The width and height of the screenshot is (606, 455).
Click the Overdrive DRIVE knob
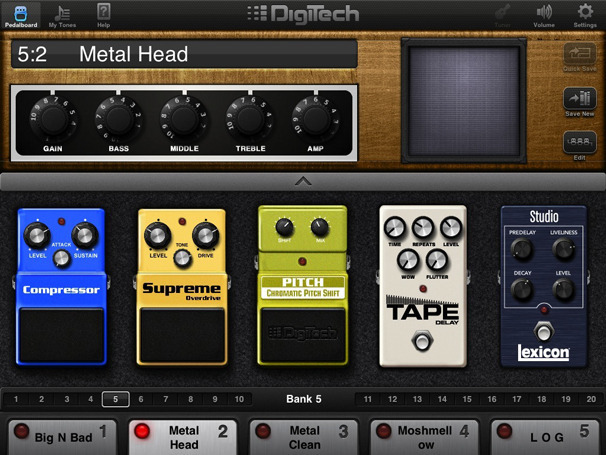coord(206,235)
